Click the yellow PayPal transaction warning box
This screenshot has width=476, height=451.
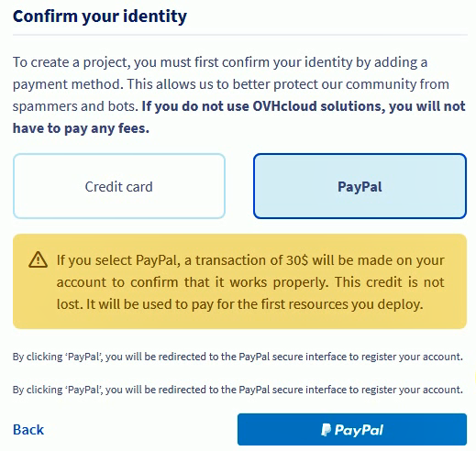click(239, 281)
